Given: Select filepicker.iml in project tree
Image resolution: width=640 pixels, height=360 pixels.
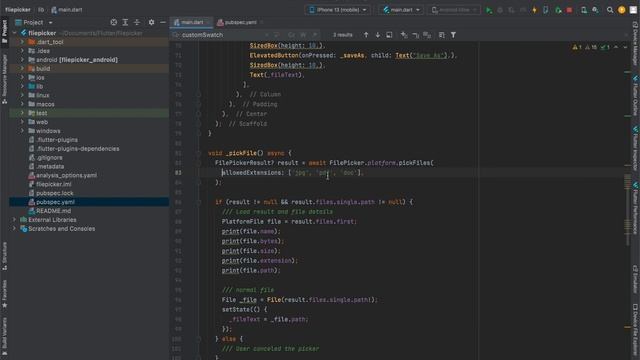Looking at the screenshot, I should coord(53,184).
